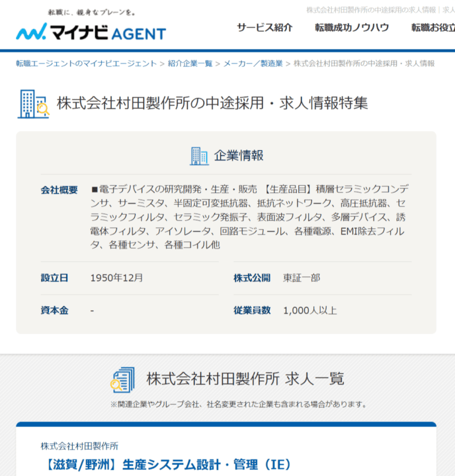This screenshot has width=455, height=476.
Task: Open the サービス紹介 menu
Action: click(265, 28)
